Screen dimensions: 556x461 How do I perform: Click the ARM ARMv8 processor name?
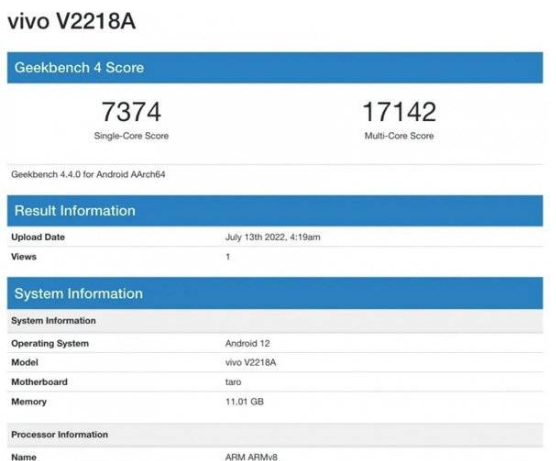251,457
